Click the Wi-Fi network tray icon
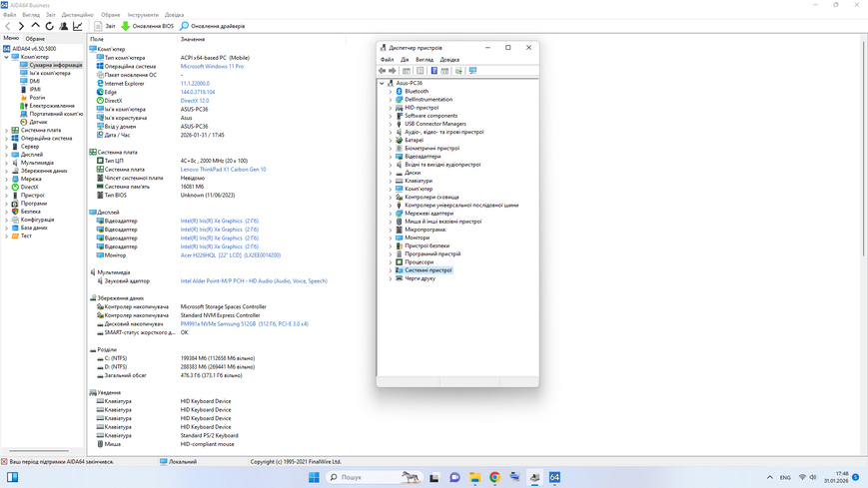This screenshot has width=868, height=488. 802,477
